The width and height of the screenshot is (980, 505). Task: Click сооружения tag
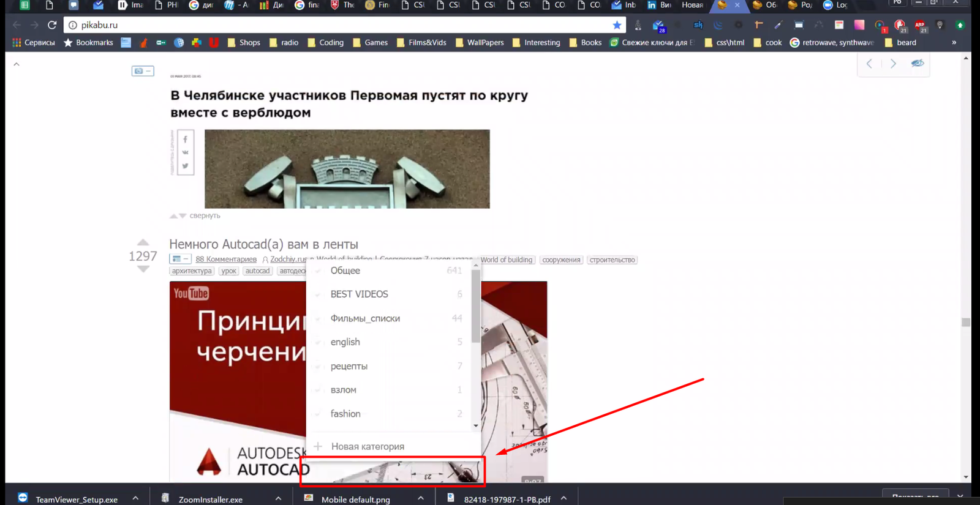click(561, 260)
